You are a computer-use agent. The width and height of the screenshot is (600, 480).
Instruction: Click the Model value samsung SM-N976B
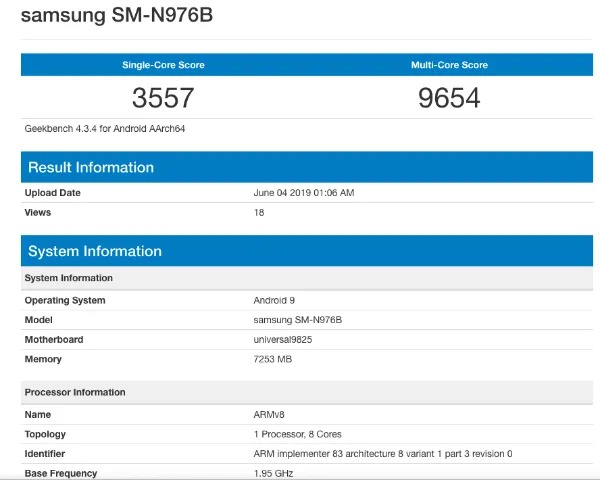[298, 320]
